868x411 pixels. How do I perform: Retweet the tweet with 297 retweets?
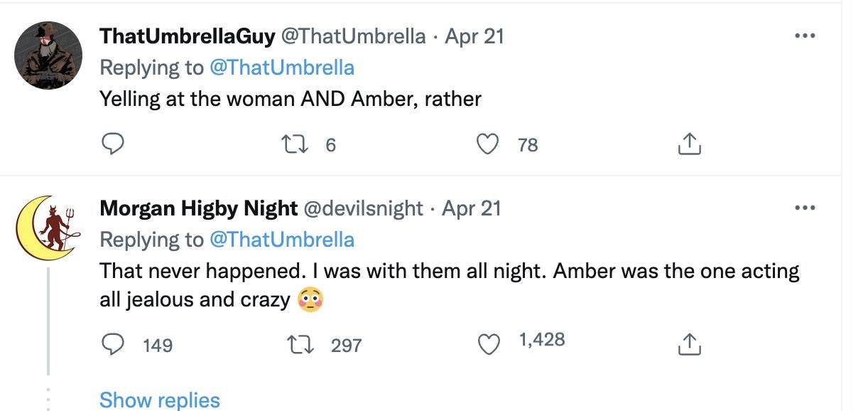(x=300, y=345)
